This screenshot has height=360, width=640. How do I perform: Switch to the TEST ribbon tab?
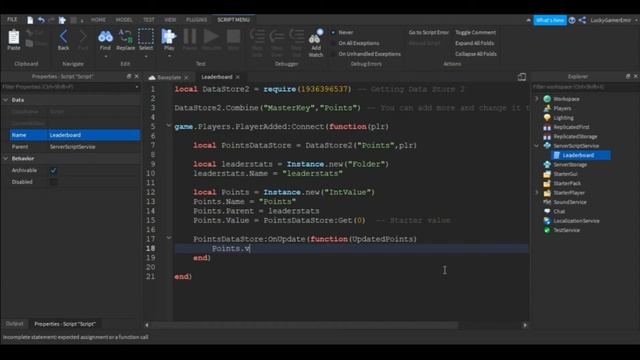149,20
